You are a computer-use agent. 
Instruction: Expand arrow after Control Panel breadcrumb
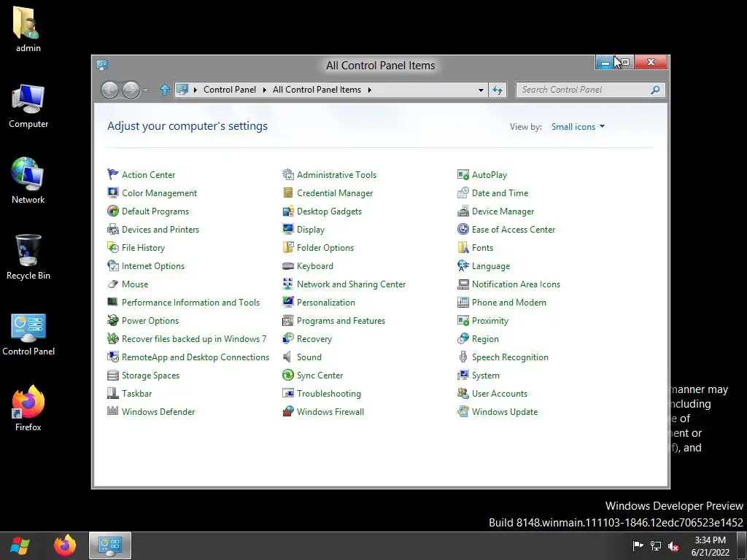coord(264,90)
